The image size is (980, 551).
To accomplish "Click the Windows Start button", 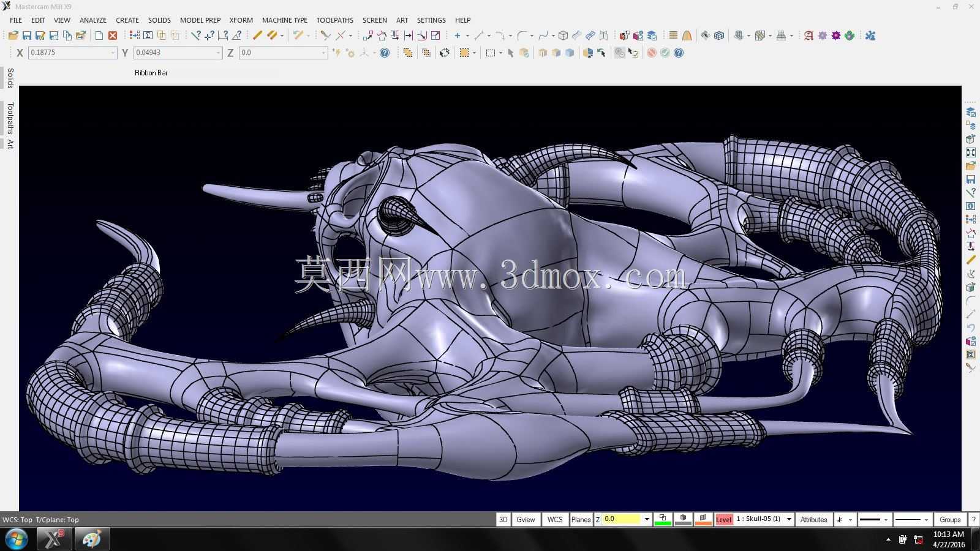I will (x=16, y=540).
